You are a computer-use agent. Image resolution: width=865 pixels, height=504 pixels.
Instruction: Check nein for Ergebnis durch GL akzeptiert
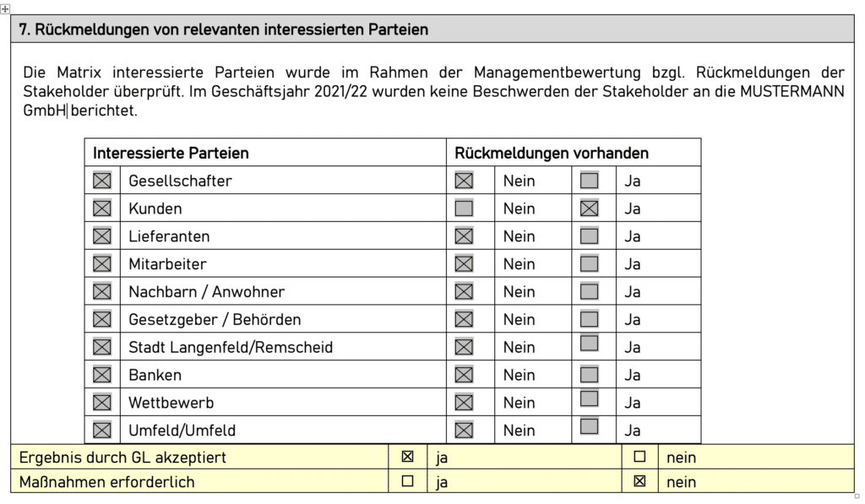639,457
